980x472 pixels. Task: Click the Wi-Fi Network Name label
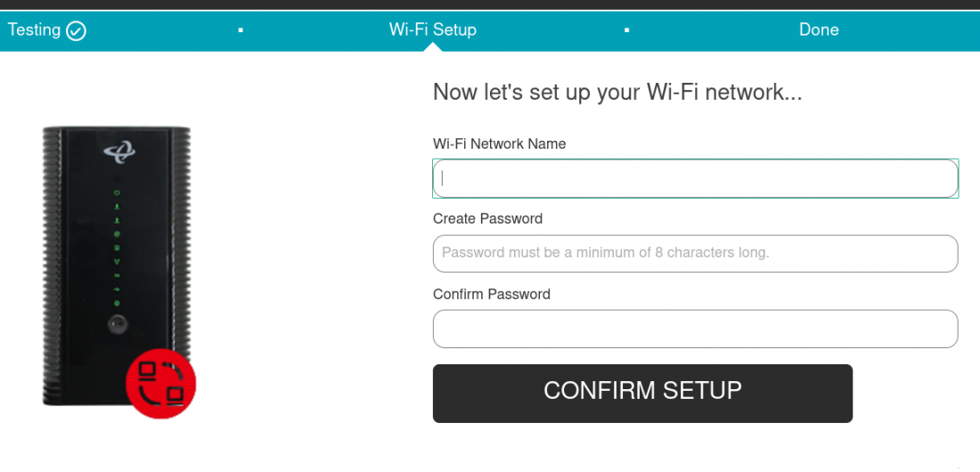pos(499,143)
